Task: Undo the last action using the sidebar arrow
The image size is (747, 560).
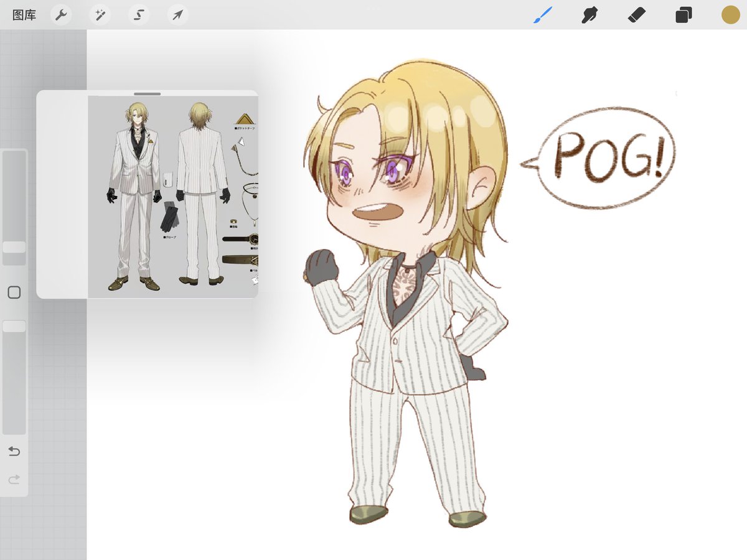Action: click(14, 450)
